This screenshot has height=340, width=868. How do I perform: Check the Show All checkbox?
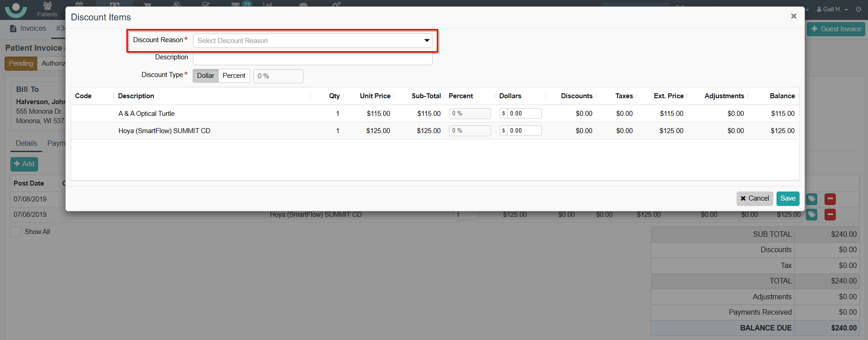point(16,232)
